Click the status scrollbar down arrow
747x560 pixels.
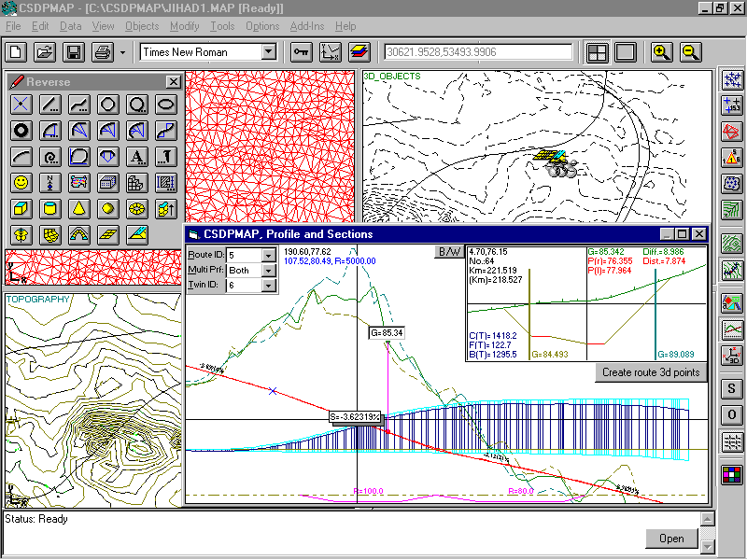[708, 547]
